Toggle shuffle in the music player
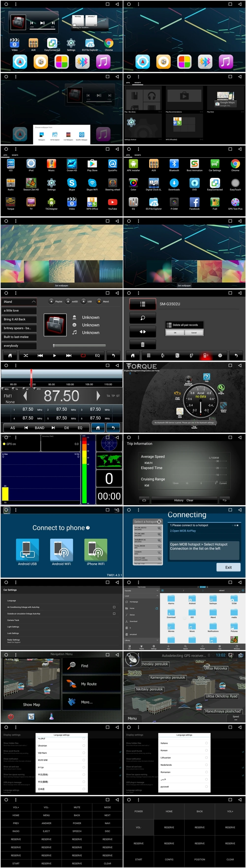The height and width of the screenshot is (868, 246). click(26, 355)
